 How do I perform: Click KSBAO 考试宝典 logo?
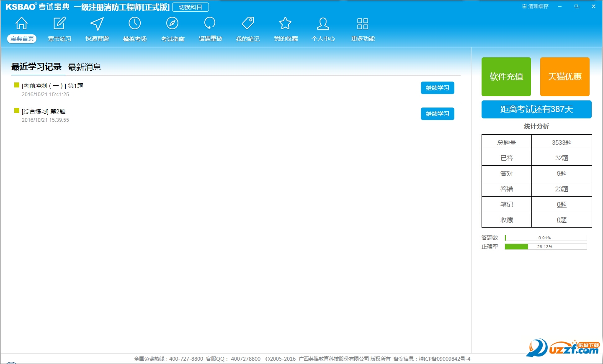[37, 7]
